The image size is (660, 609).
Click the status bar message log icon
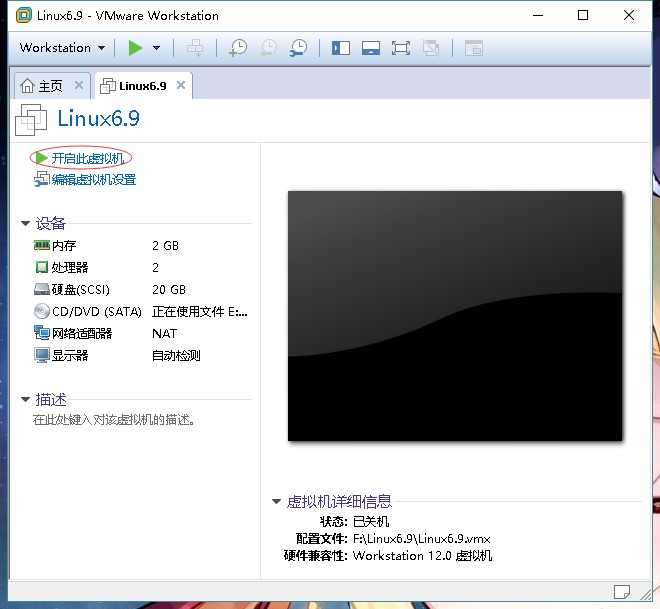[x=622, y=592]
